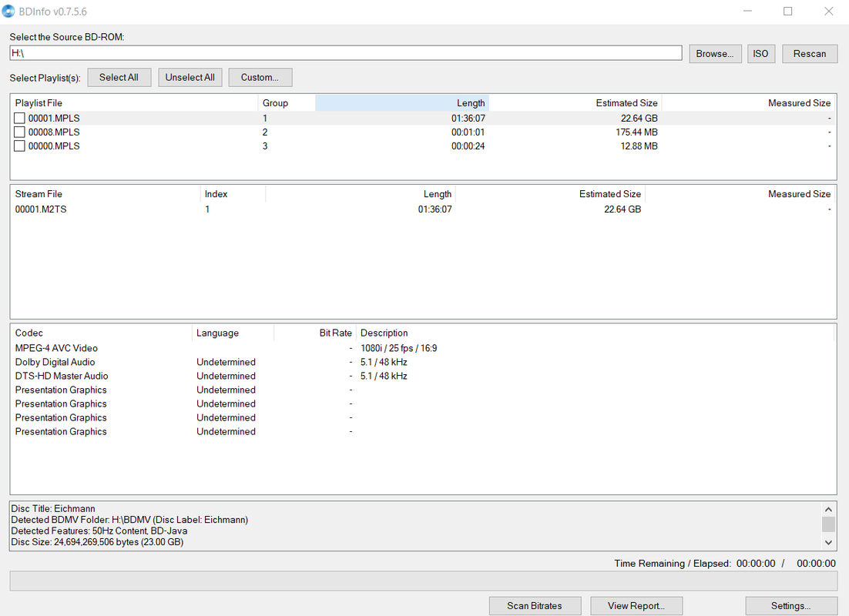849x616 pixels.
Task: Click the 00:00:24 length cell
Action: tap(468, 146)
